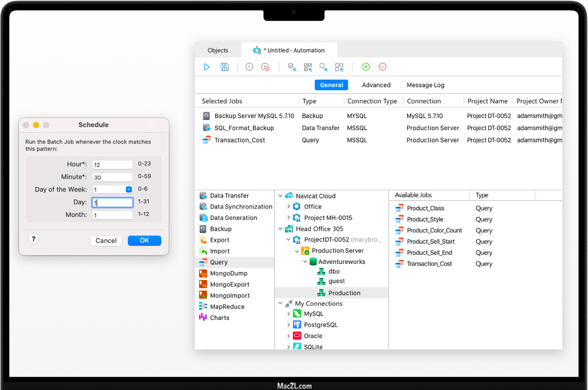Select the Charts job type icon
This screenshot has width=588, height=390.
203,318
